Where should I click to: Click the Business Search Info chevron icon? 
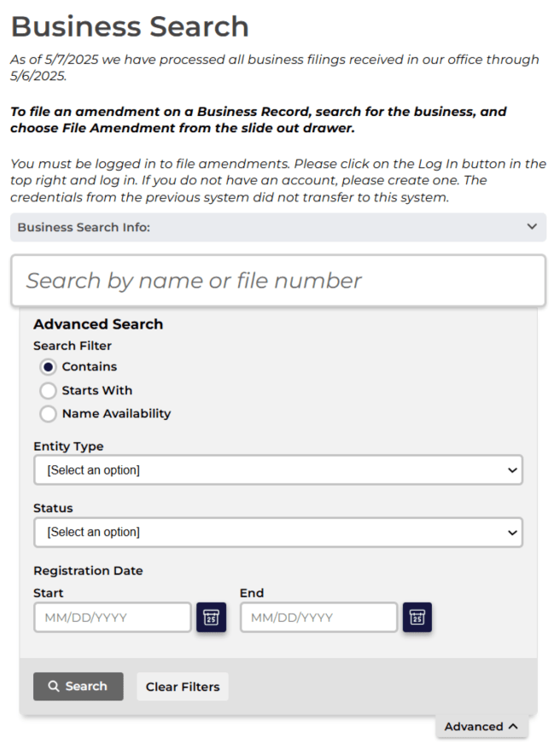[532, 227]
